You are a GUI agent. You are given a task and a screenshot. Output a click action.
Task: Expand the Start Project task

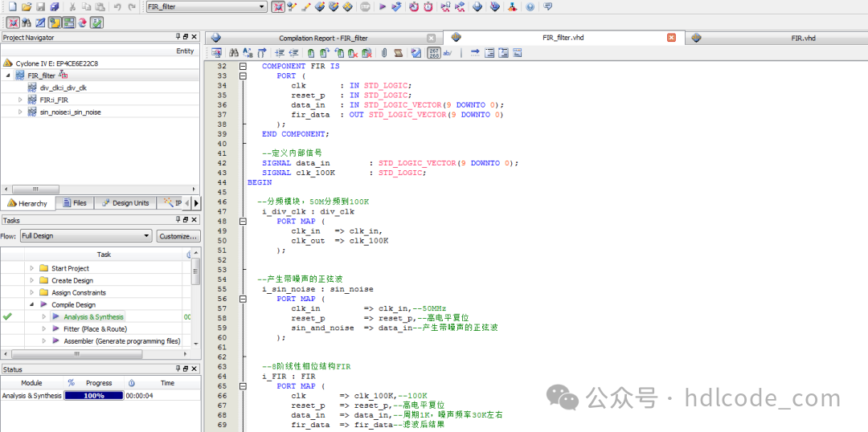[x=32, y=267]
